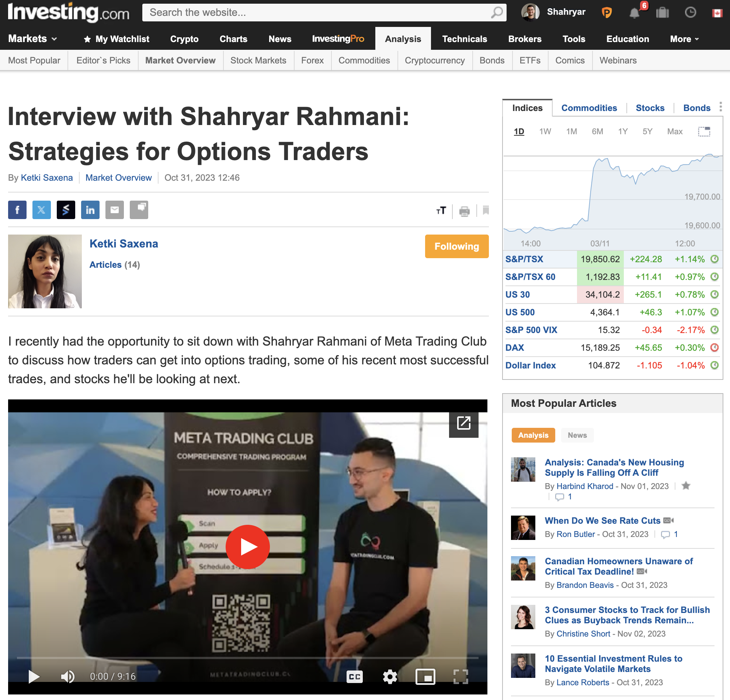Enter video fullscreen mode
The image size is (730, 700).
tap(461, 676)
